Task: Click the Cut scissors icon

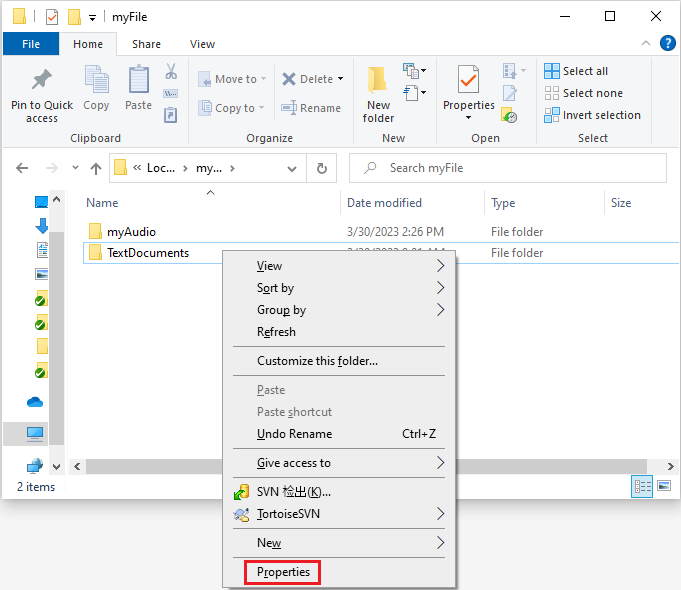Action: click(171, 71)
